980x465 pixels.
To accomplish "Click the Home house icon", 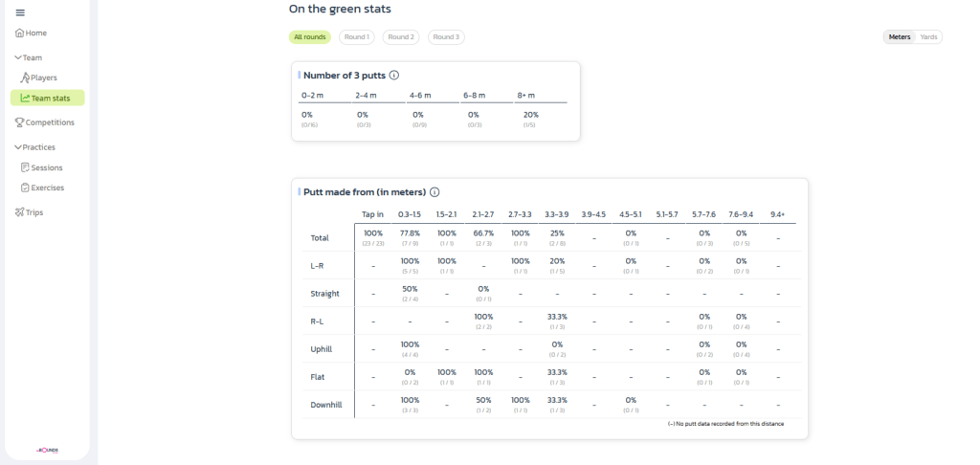I will pos(19,33).
